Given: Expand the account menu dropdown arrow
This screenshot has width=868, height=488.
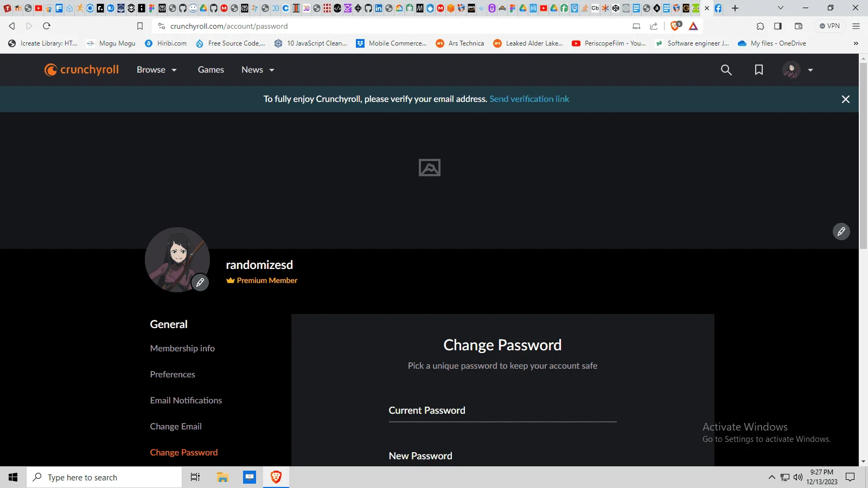Looking at the screenshot, I should click(x=810, y=70).
